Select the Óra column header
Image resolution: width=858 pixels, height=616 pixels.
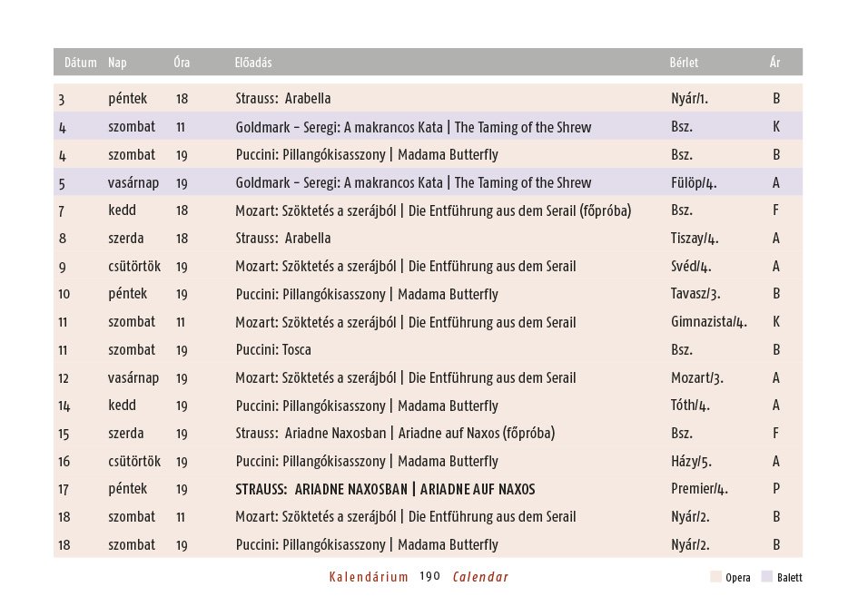[x=182, y=63]
